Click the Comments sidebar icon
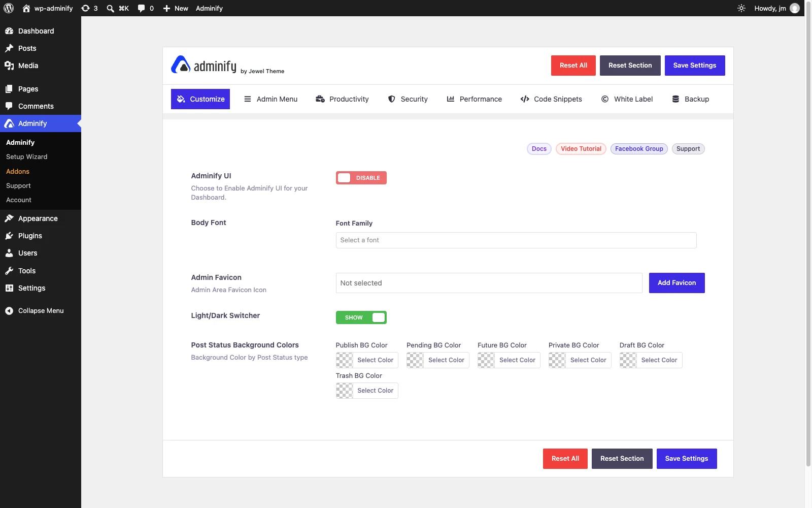Image resolution: width=812 pixels, height=508 pixels. click(9, 106)
